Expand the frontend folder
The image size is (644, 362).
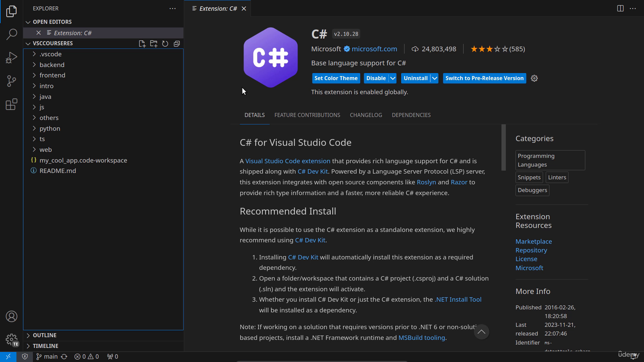click(103, 75)
